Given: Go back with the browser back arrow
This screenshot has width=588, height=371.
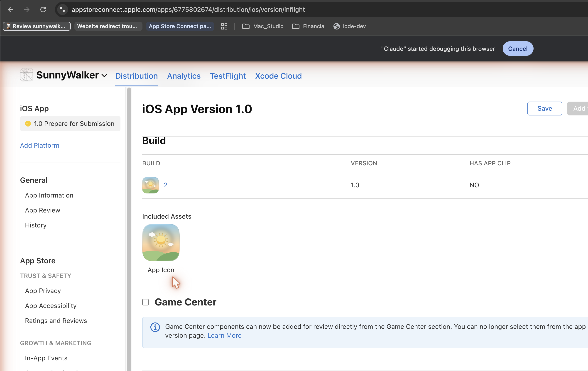Looking at the screenshot, I should [10, 10].
